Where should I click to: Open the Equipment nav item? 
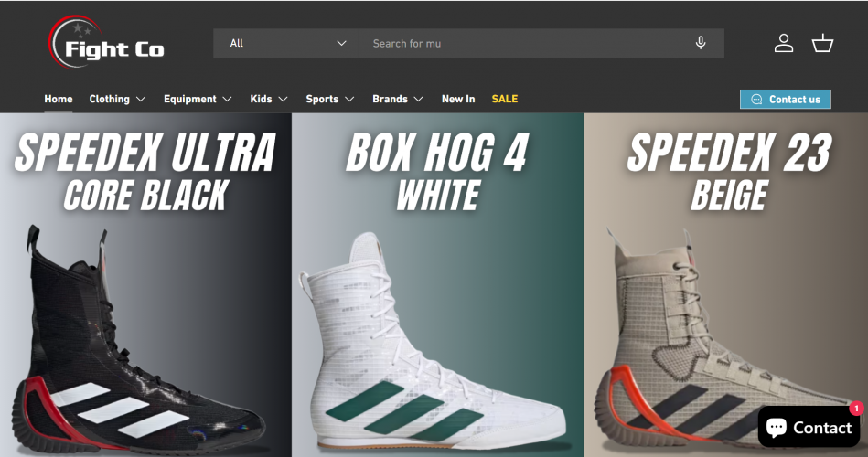click(190, 99)
